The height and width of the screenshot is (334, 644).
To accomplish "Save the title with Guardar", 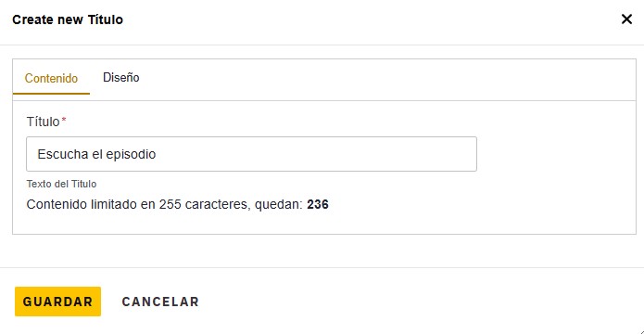I will [x=57, y=302].
